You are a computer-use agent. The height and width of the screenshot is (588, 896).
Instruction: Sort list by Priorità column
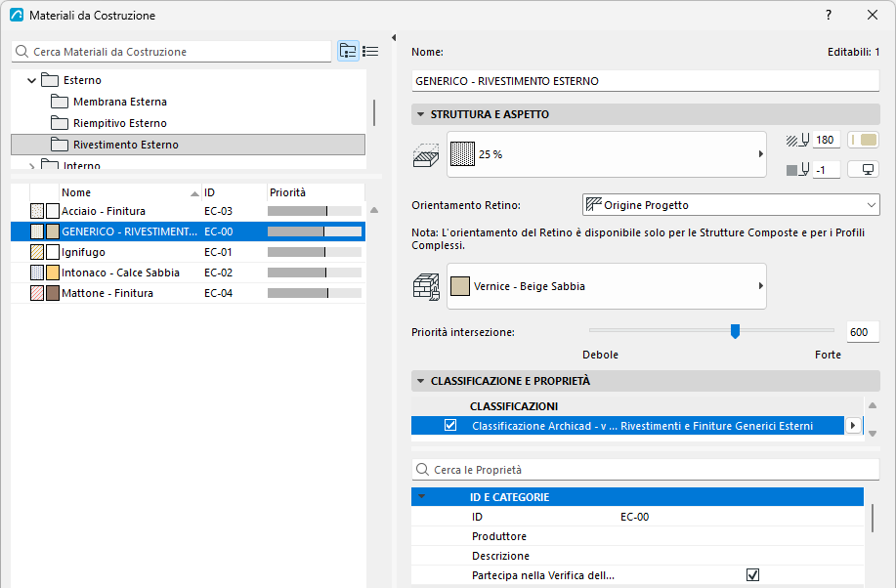(x=316, y=192)
